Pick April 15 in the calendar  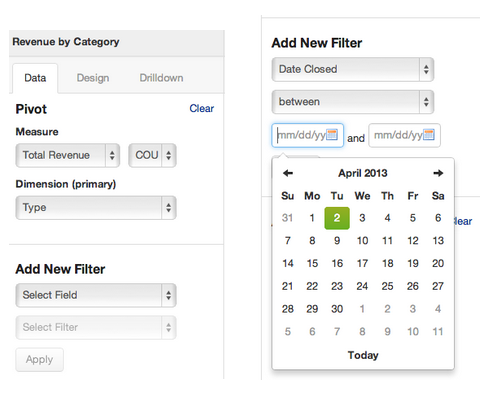click(x=312, y=263)
